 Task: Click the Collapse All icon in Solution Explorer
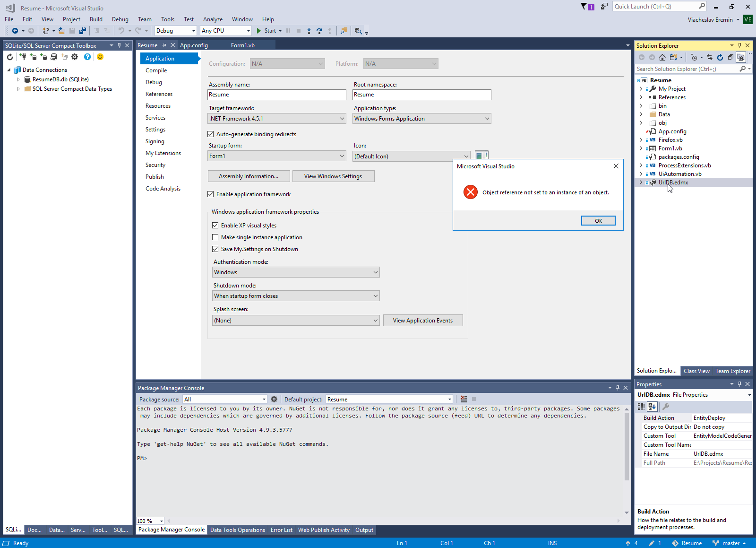[730, 57]
